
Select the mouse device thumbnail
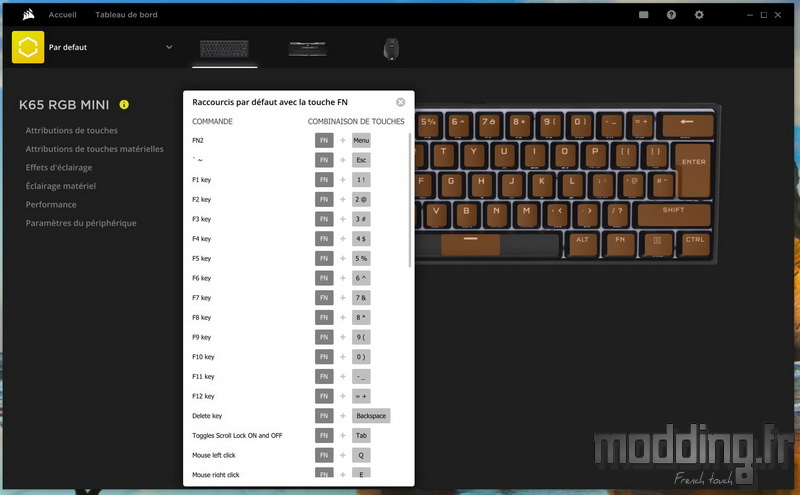point(391,49)
